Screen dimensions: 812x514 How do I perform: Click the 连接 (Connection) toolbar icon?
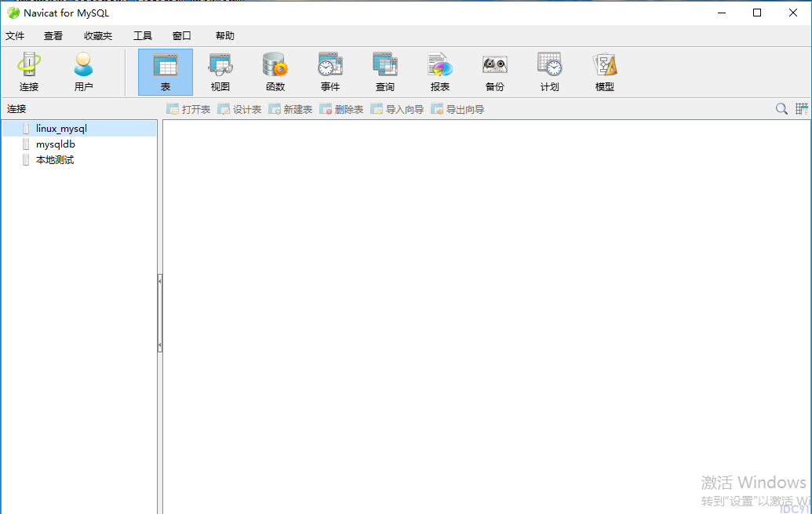tap(29, 72)
